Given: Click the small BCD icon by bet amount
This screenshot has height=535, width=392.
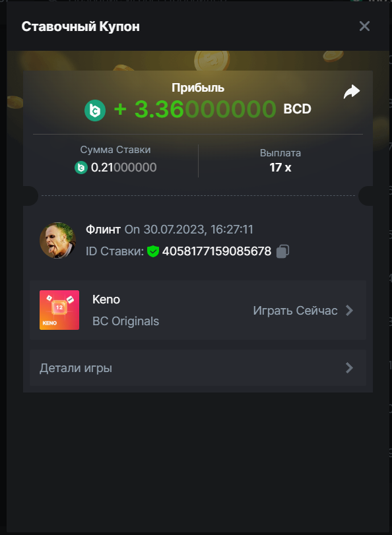Looking at the screenshot, I should tap(81, 168).
